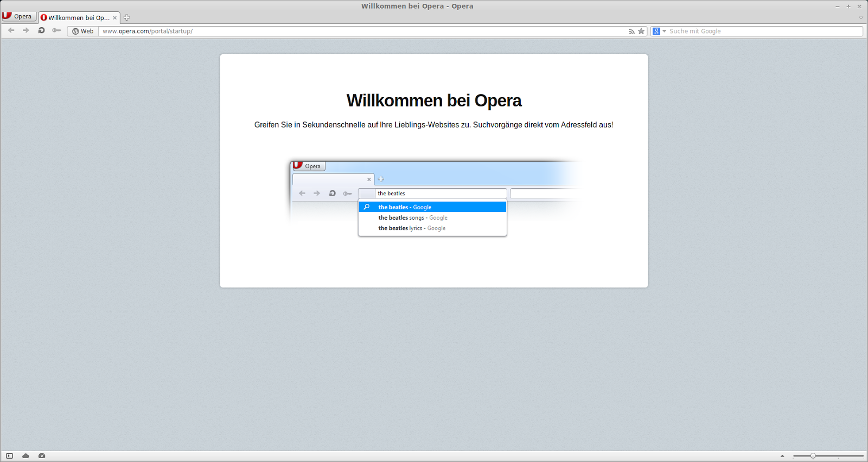Bookmark the page with the star icon
The width and height of the screenshot is (868, 462).
(x=641, y=31)
